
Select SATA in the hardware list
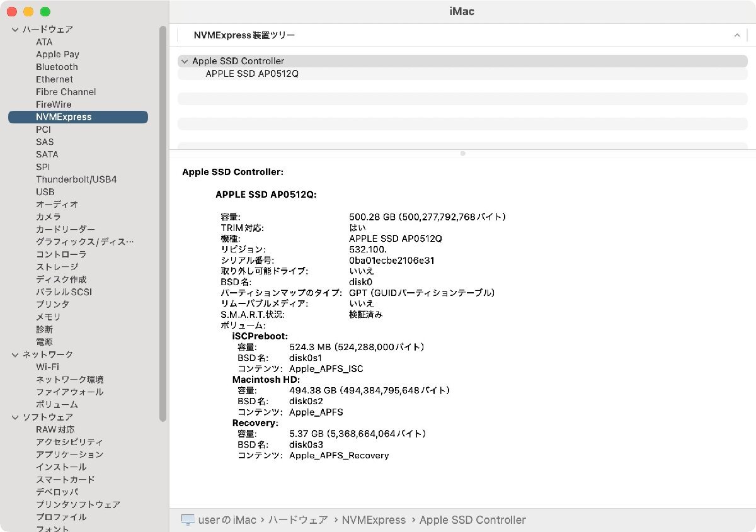coord(47,154)
